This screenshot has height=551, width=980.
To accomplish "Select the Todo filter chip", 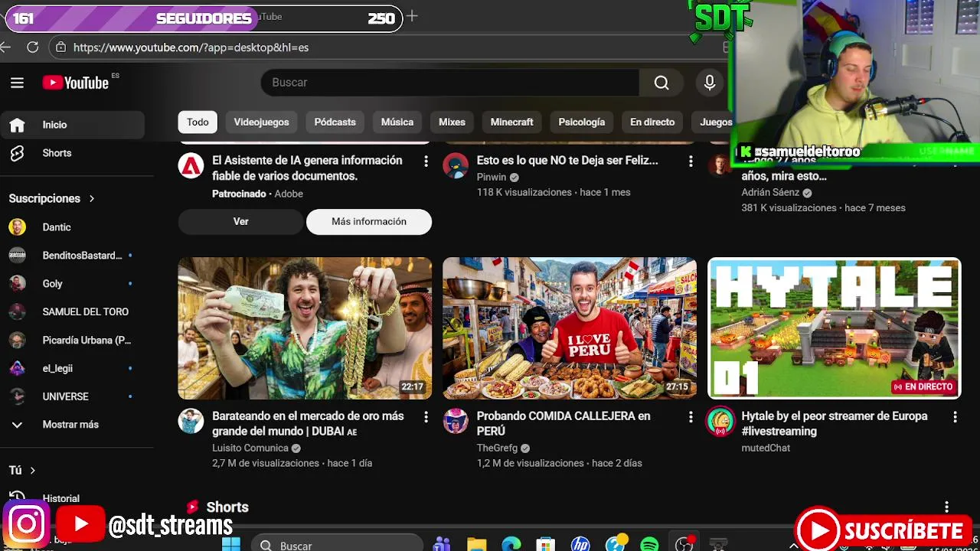I will [198, 122].
